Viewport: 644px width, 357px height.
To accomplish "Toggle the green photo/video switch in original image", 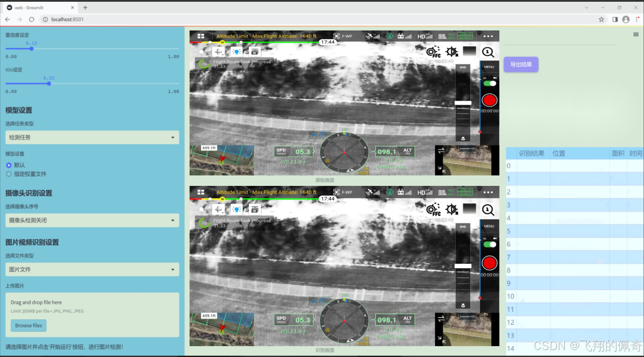I will pyautogui.click(x=490, y=84).
